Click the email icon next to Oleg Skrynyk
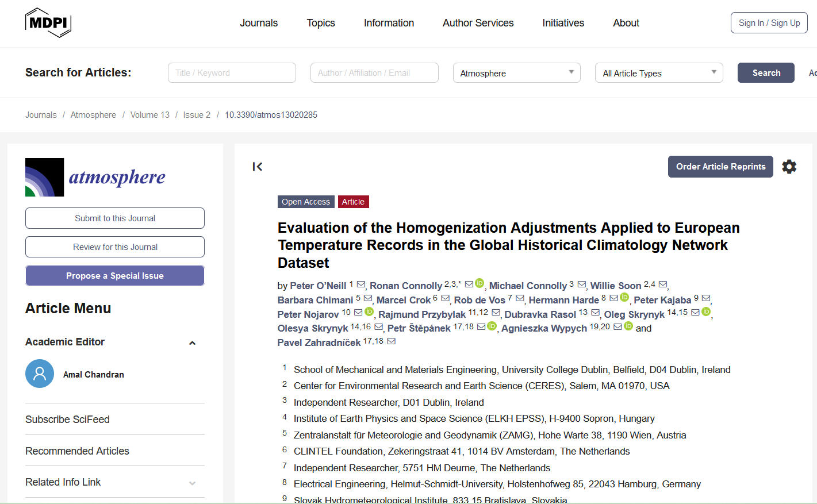The width and height of the screenshot is (817, 504). [x=695, y=313]
